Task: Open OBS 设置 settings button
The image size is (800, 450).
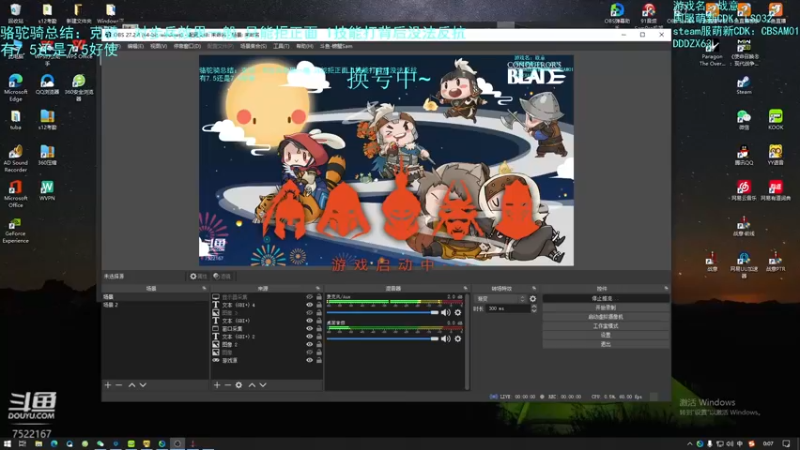Action: point(606,335)
